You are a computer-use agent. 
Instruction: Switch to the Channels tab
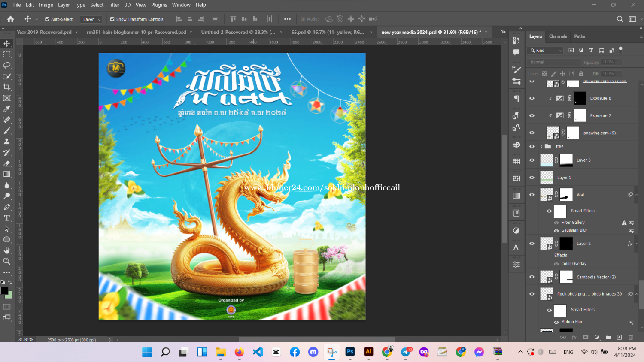(558, 36)
